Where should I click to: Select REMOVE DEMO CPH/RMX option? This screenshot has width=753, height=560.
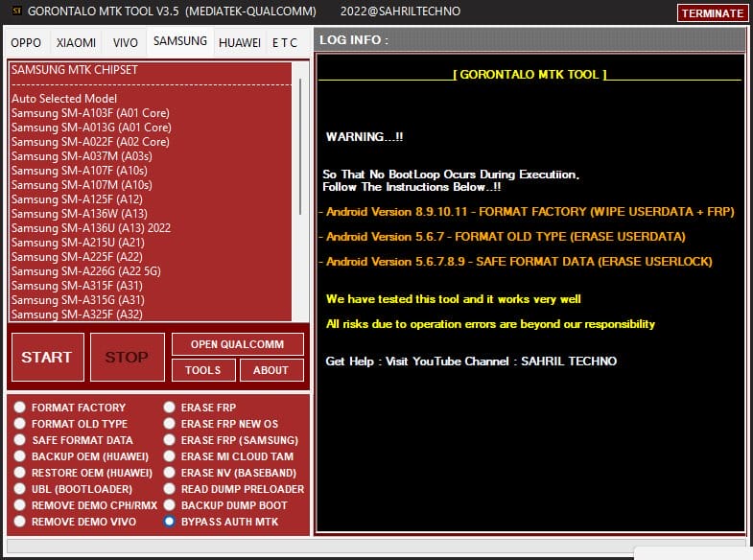click(x=85, y=505)
